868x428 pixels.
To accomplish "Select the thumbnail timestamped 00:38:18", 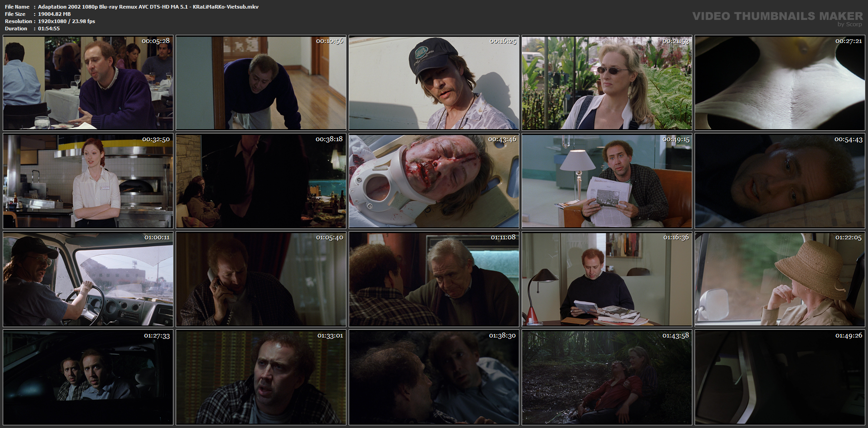I will click(x=261, y=181).
